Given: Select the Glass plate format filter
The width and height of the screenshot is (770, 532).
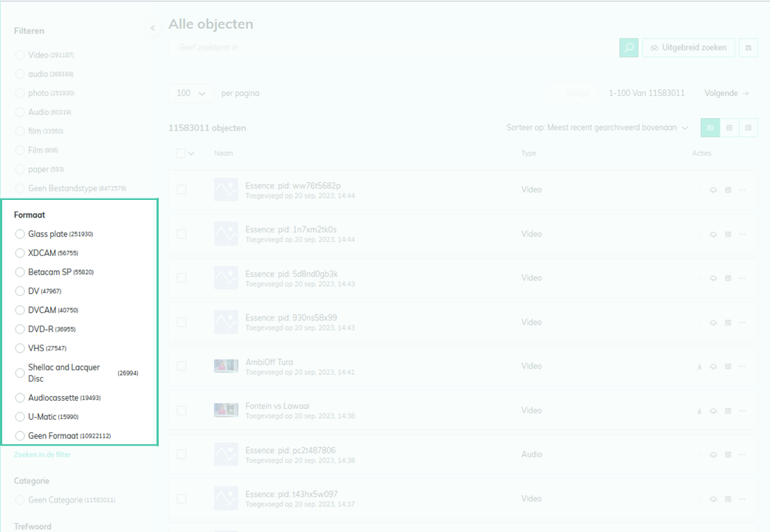Looking at the screenshot, I should pyautogui.click(x=20, y=234).
